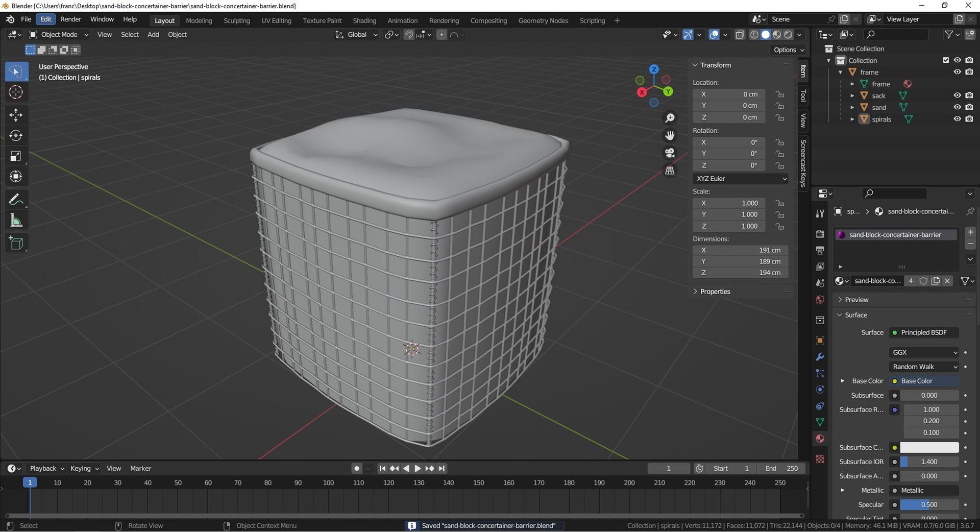Hide the spirals object in viewport
Viewport: 980px width, 532px height.
(957, 119)
